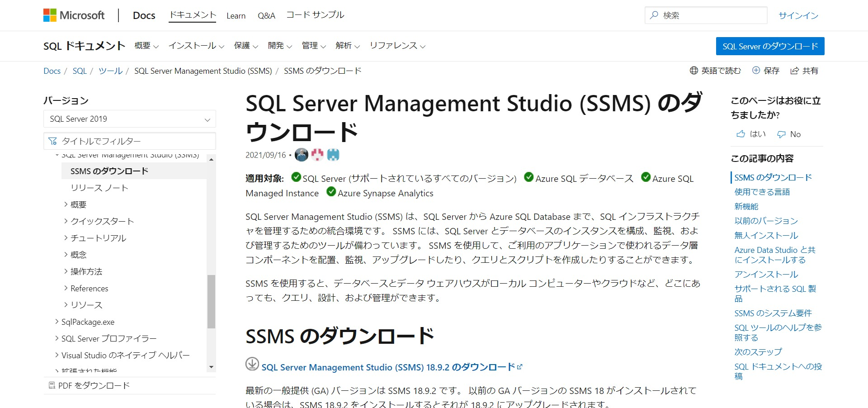Screen dimensions: 868x408
Task: Jump to サポートされる SQL 製品 section
Action: coord(775,294)
